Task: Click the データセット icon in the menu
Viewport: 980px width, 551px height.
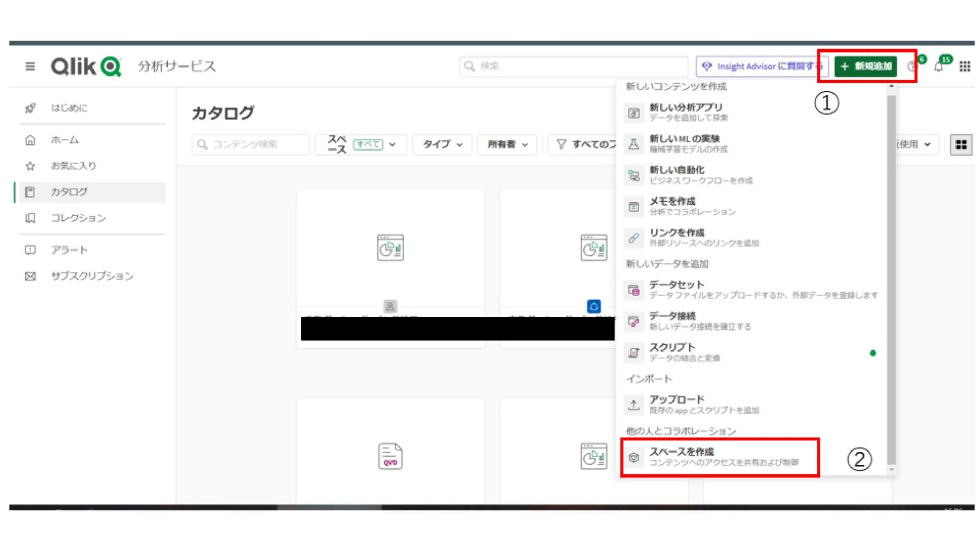Action: 634,290
